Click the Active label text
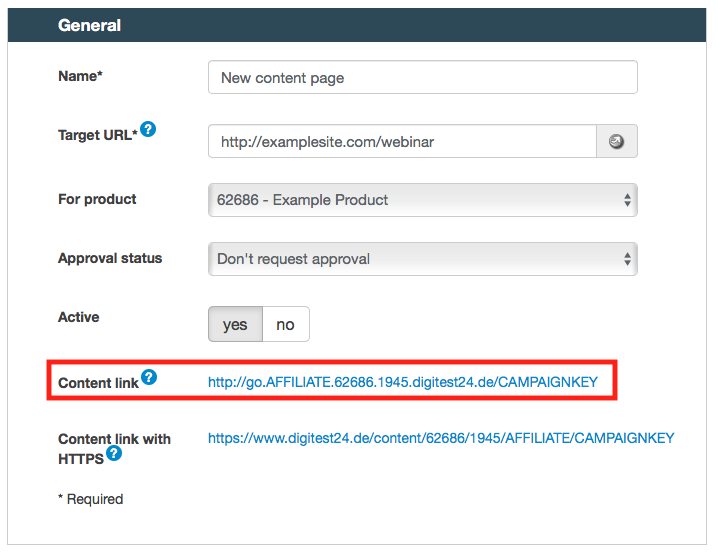718x555 pixels. click(x=79, y=317)
